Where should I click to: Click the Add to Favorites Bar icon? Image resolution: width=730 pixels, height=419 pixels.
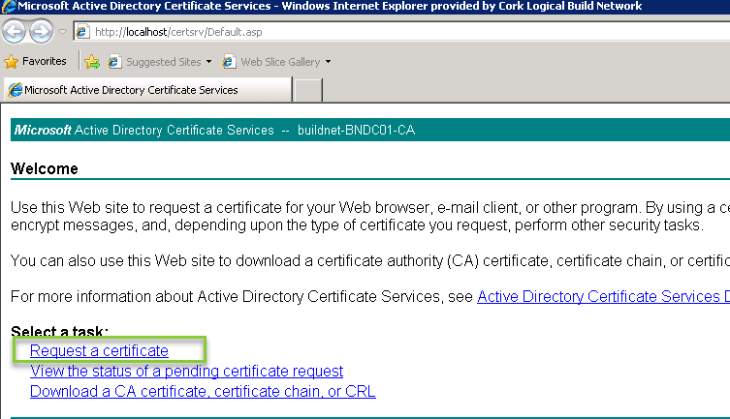pyautogui.click(x=92, y=62)
